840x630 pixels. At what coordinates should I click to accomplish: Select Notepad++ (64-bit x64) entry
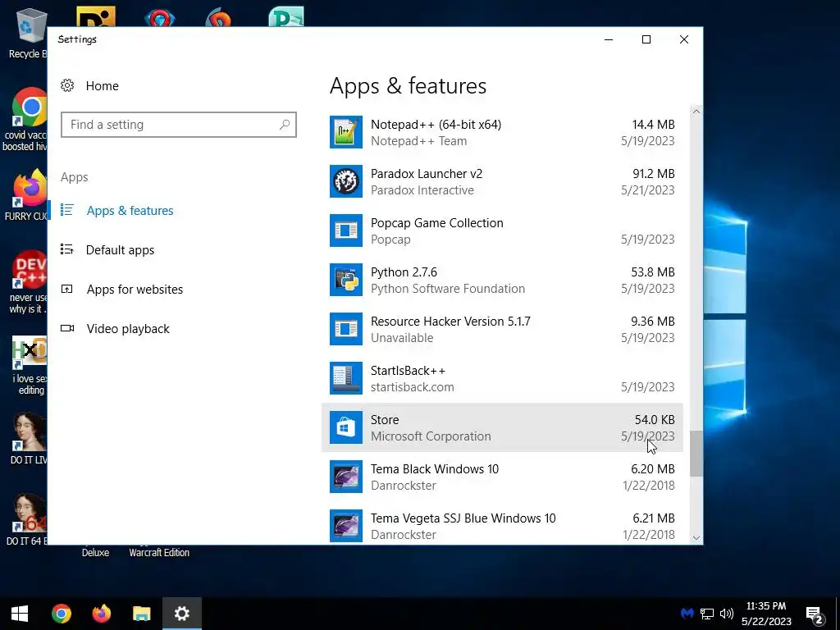click(502, 132)
